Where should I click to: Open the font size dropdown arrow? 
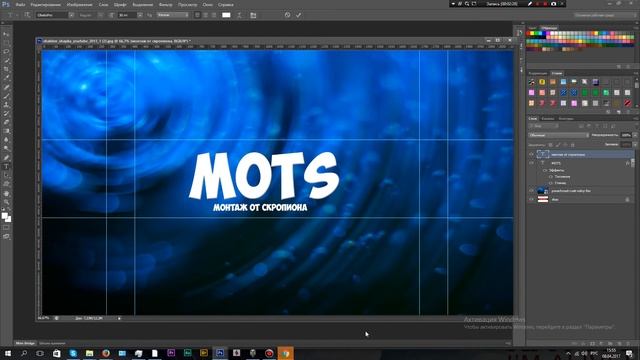140,15
